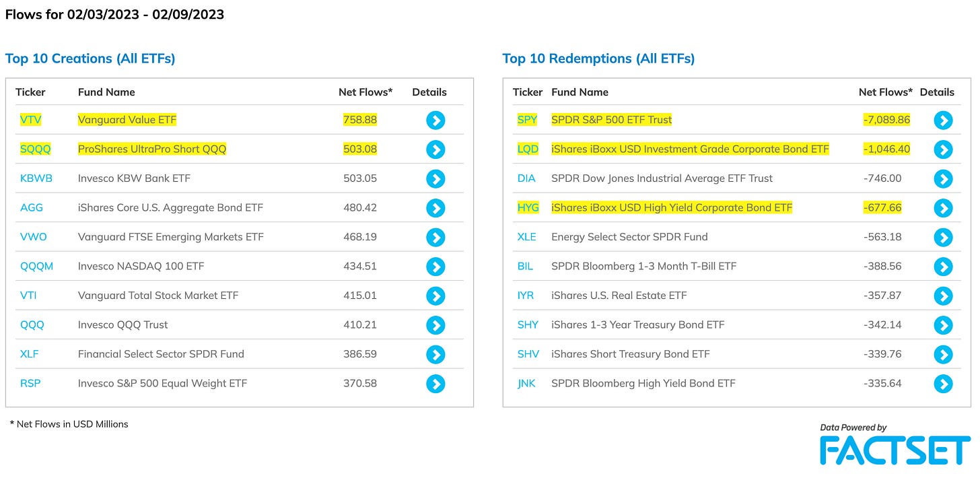Screen dimensions: 980x480
Task: Open details arrow for iShares Short Treasury Bond ETF
Action: 943,355
